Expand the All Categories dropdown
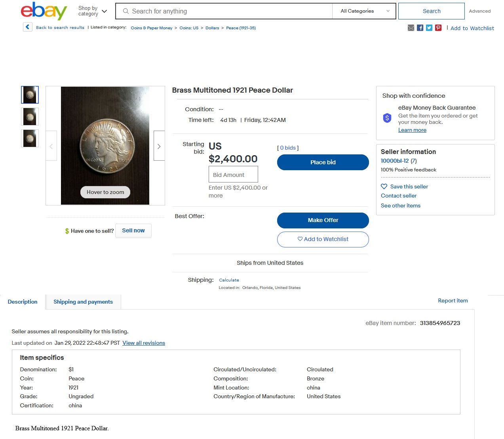Viewport: 504px width, 439px height. [365, 11]
